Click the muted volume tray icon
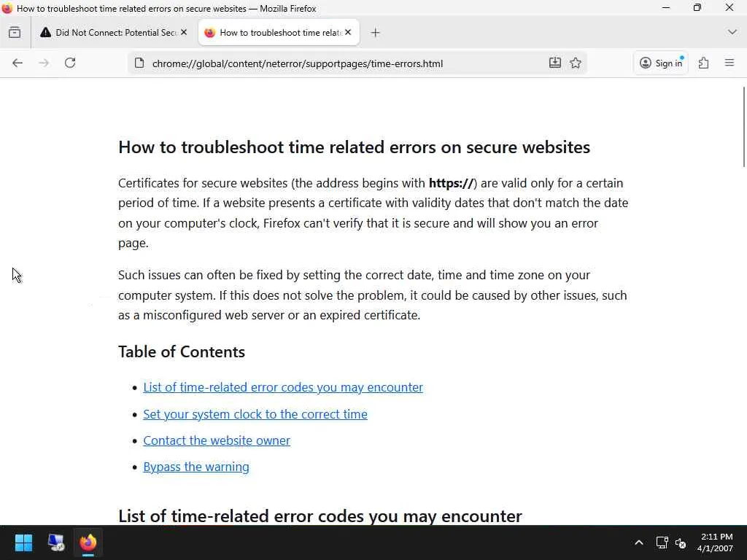This screenshot has height=560, width=747. pos(681,542)
